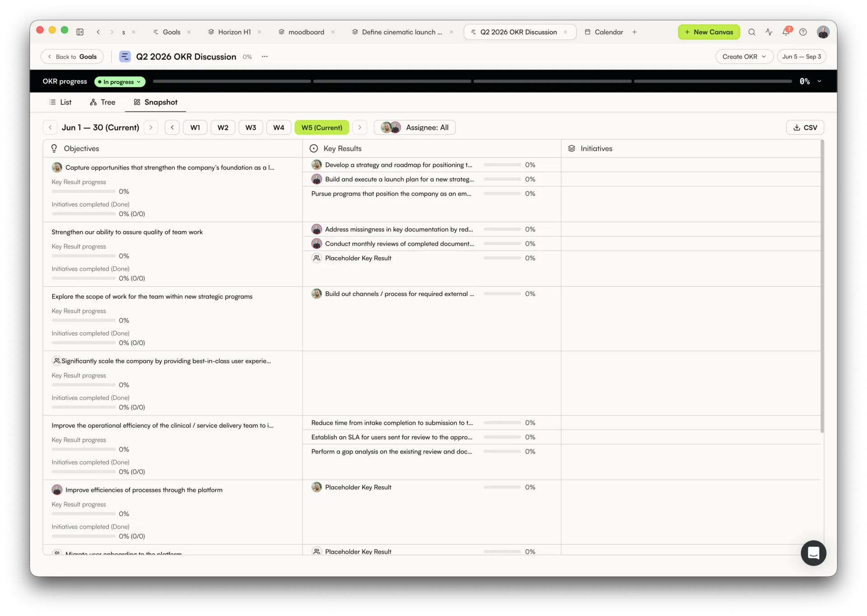Viewport: 867px width, 616px height.
Task: Click the New Canvas button
Action: click(x=709, y=32)
